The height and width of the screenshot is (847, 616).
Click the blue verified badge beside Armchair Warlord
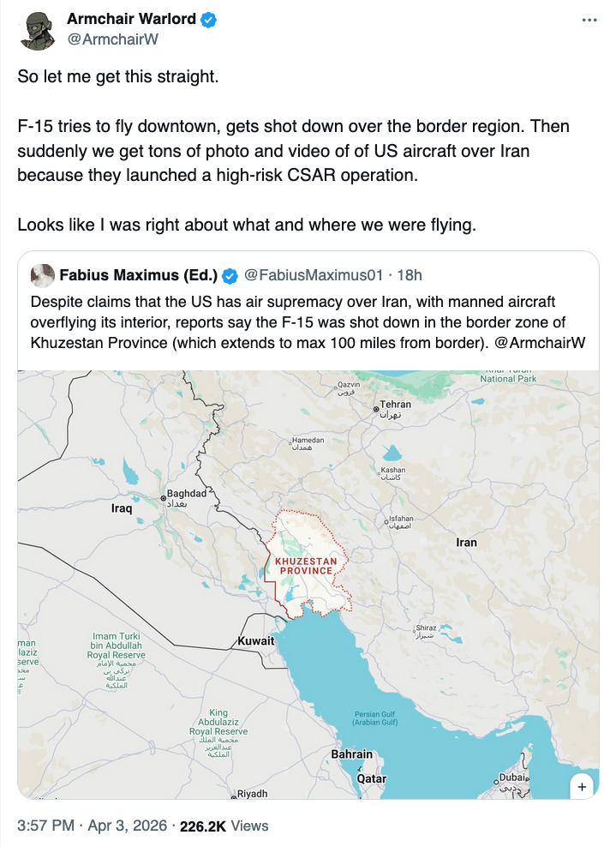point(206,20)
